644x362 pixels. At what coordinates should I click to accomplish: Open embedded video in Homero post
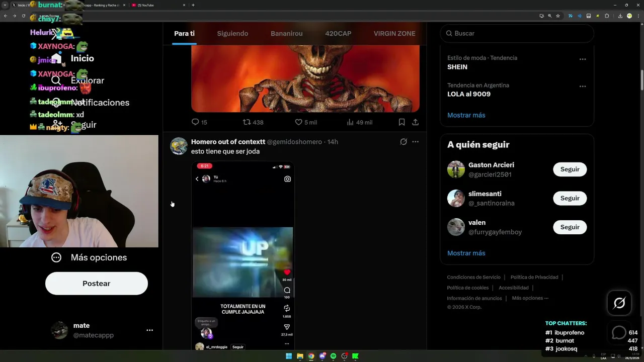pyautogui.click(x=243, y=255)
